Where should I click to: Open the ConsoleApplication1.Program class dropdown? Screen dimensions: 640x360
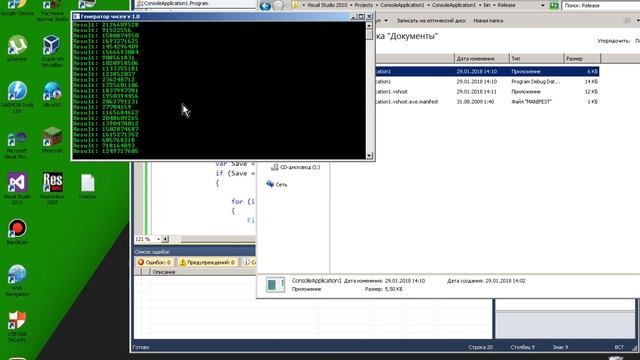196,4
